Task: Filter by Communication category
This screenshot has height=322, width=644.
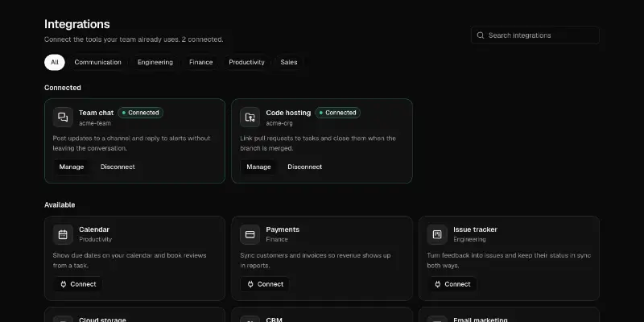Action: pos(97,63)
